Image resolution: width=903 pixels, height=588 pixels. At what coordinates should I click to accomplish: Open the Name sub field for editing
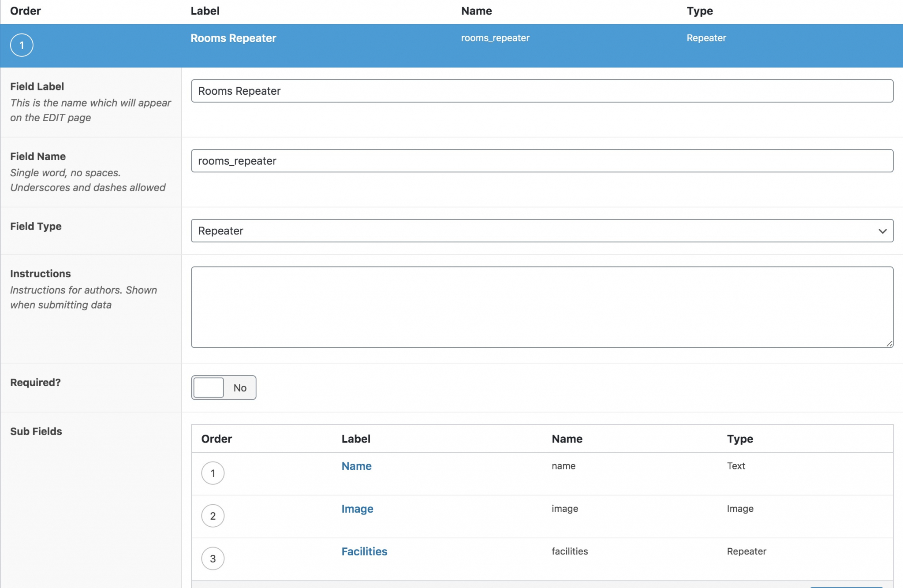(356, 466)
